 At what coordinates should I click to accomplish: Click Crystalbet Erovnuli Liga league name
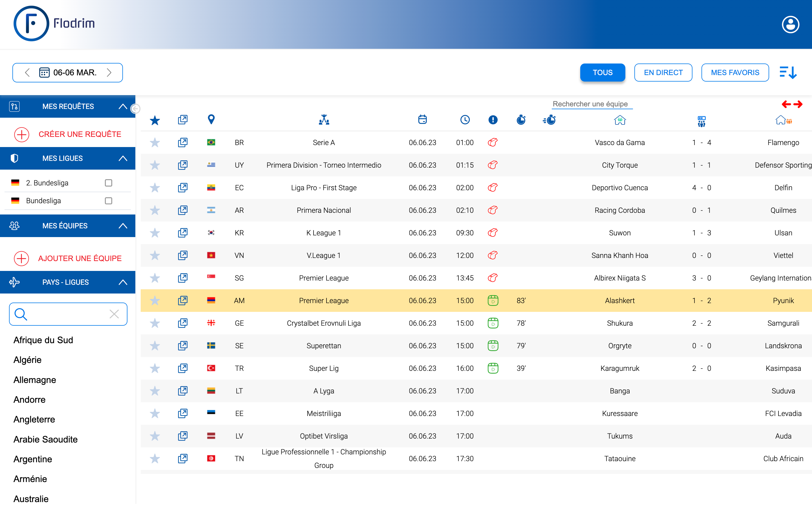click(x=324, y=323)
